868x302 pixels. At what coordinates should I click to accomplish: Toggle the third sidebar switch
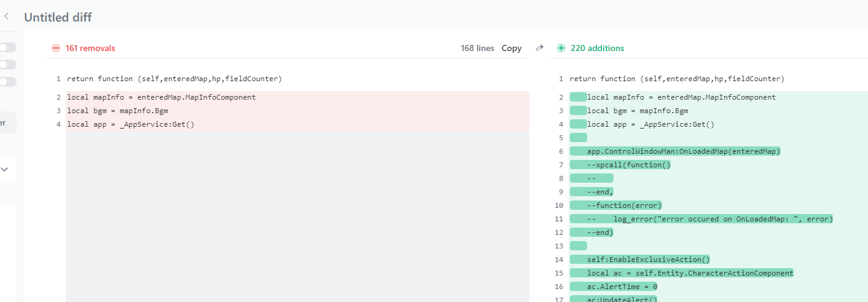click(x=8, y=82)
